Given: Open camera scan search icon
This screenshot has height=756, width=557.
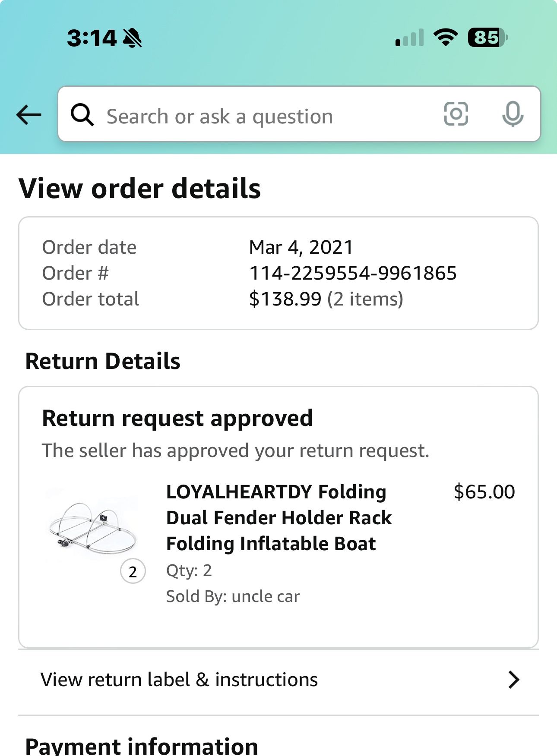Looking at the screenshot, I should pos(456,114).
